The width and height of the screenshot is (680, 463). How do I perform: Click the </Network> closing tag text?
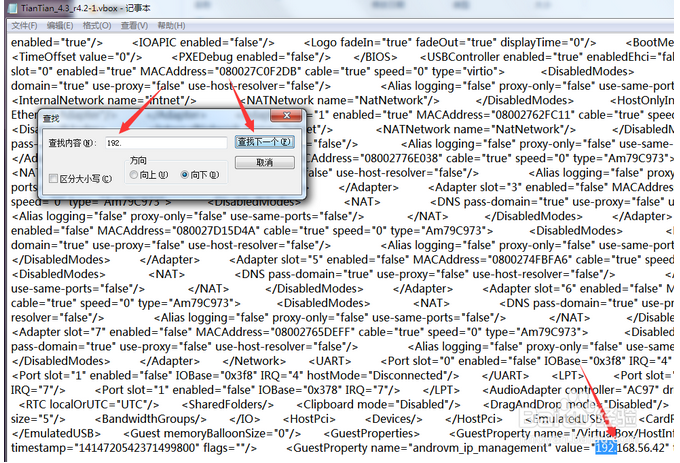[x=254, y=361]
